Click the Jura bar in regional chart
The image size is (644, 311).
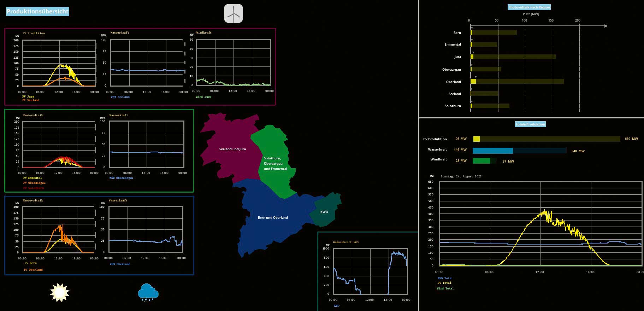coord(513,57)
